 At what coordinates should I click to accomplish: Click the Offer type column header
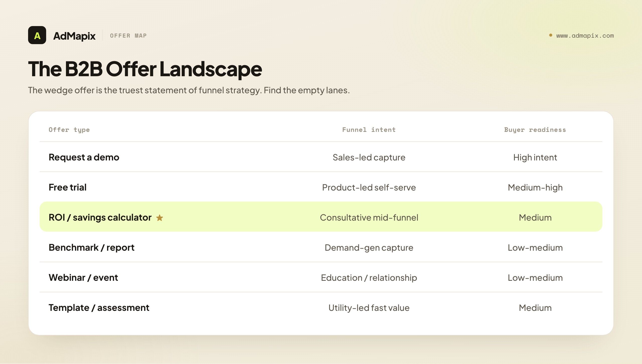pyautogui.click(x=69, y=130)
